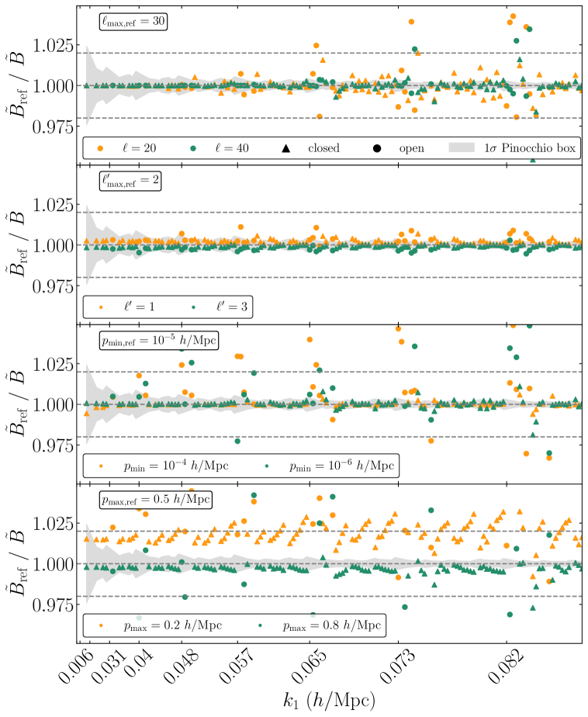The width and height of the screenshot is (588, 717).
Task: Click the x-axis tick label 0.031
Action: tap(109, 667)
